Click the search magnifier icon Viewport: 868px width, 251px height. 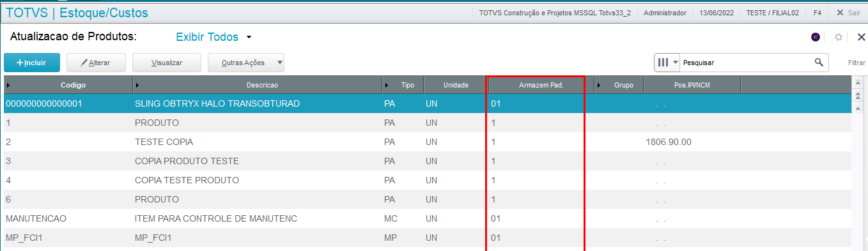point(819,62)
